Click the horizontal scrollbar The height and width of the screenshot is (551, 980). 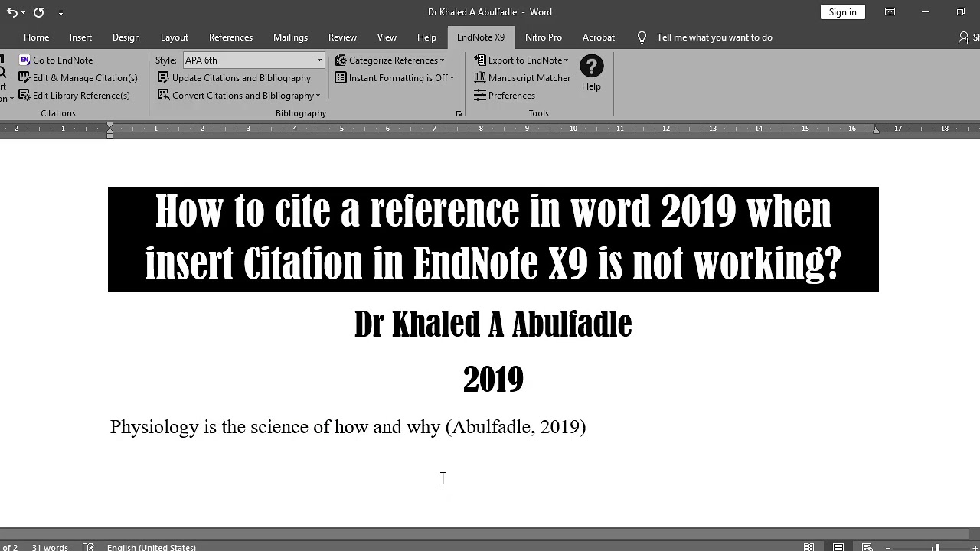[x=484, y=534]
